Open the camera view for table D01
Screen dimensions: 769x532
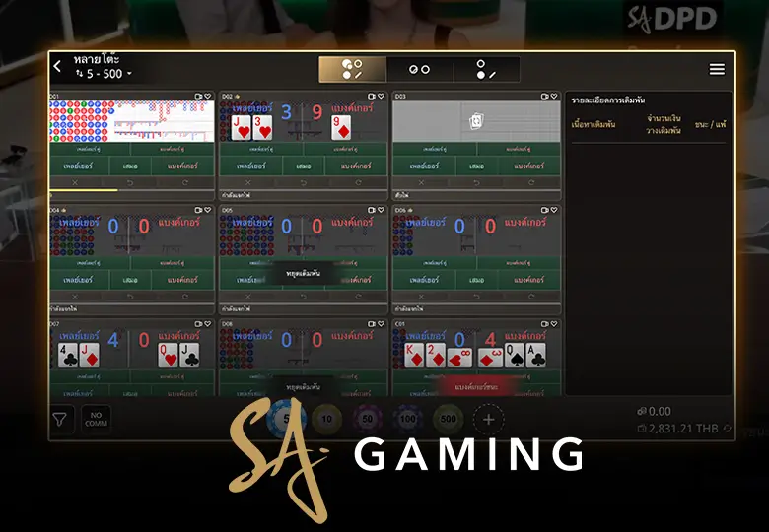198,96
